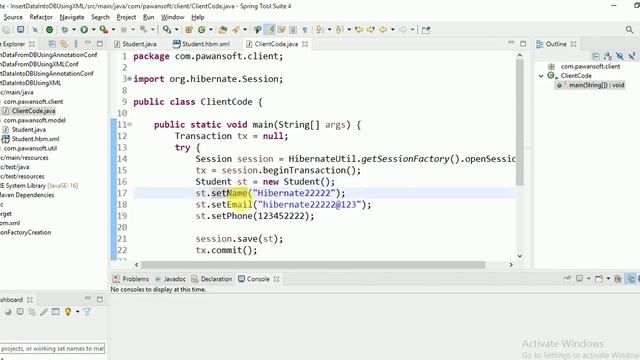
Task: Close the ClientCode.java editor tab
Action: tap(305, 44)
